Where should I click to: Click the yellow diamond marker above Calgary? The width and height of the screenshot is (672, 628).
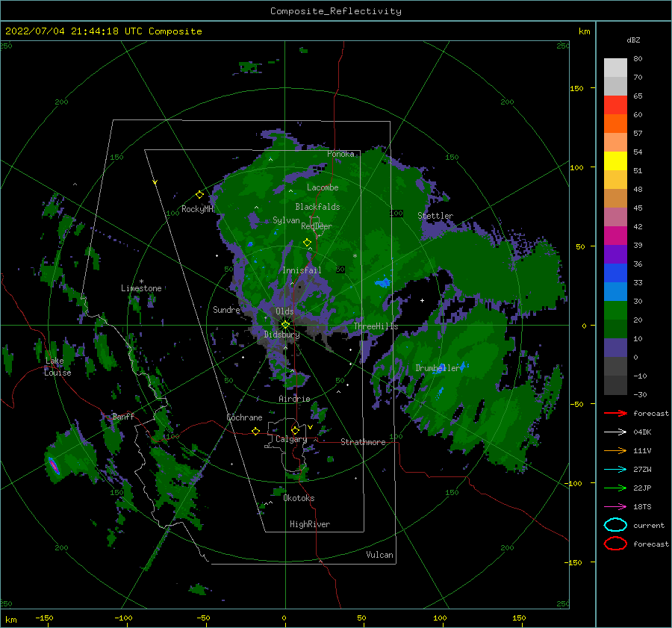[x=295, y=430]
